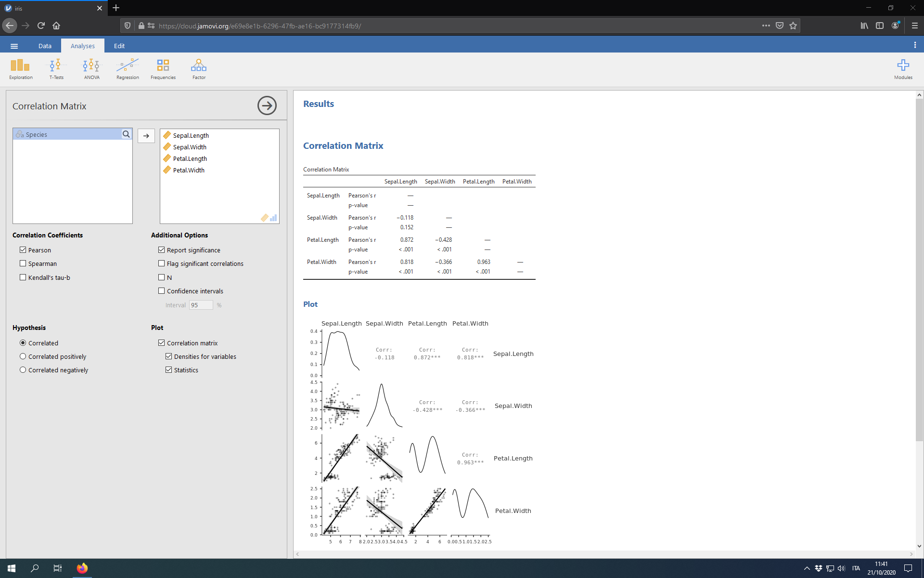Click the variable search magnifier icon
Image resolution: width=924 pixels, height=578 pixels.
coord(126,134)
